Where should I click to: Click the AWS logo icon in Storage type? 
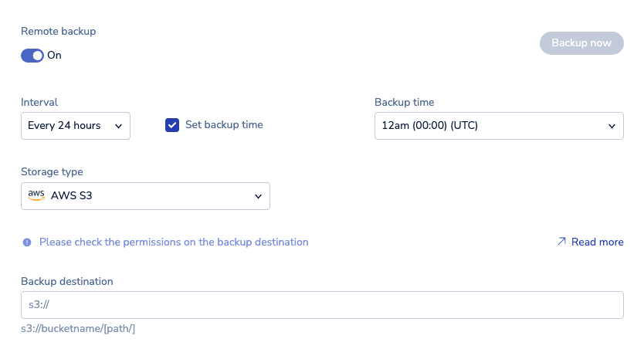pos(36,196)
